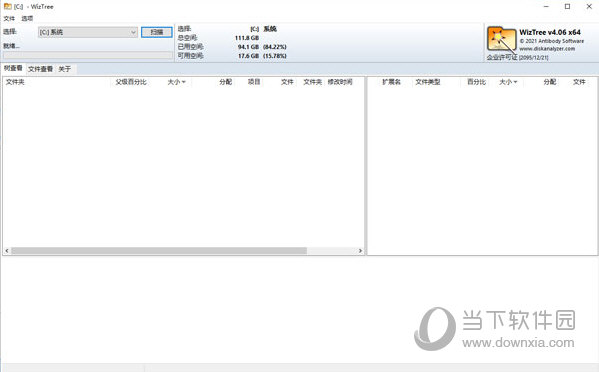Click the WizTree wand logo icon
This screenshot has height=372, width=599.
point(502,39)
